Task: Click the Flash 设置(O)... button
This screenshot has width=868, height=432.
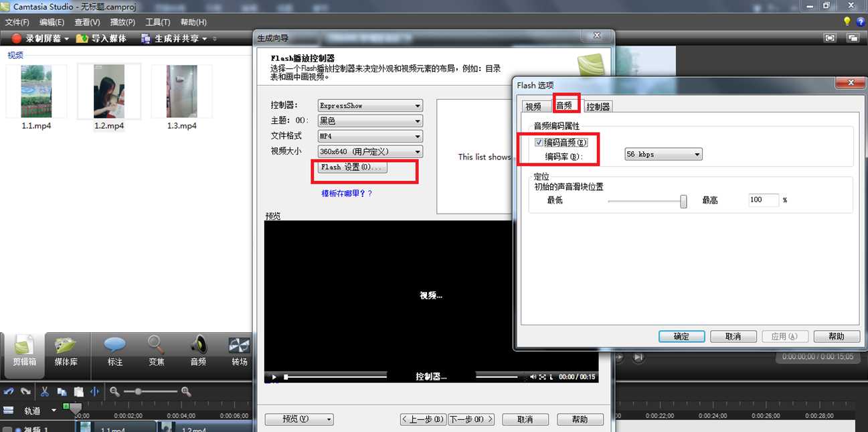Action: [x=351, y=167]
